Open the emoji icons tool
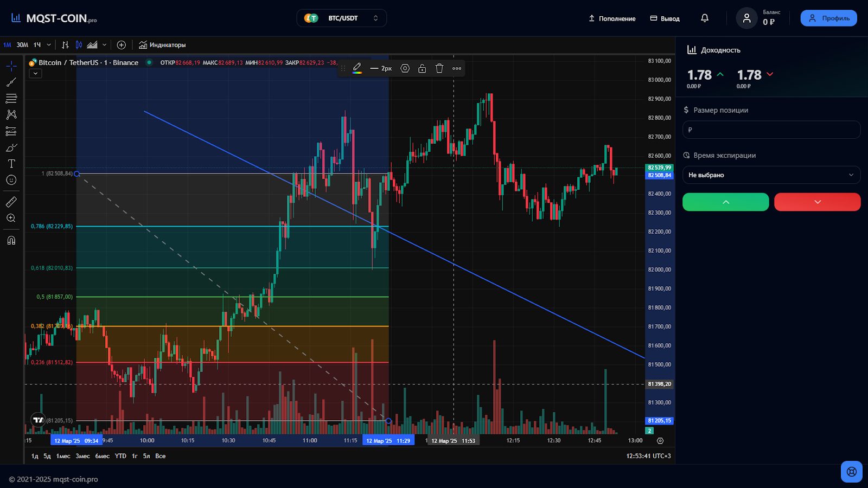The image size is (868, 488). tap(11, 180)
